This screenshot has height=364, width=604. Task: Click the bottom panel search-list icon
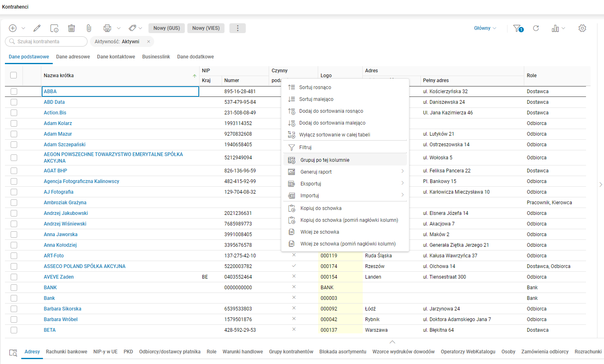[x=13, y=353]
